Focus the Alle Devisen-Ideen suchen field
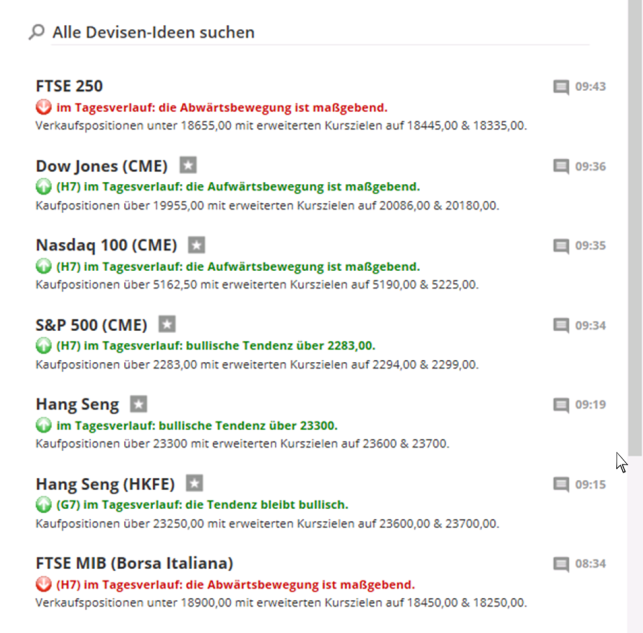643x633 pixels. pos(320,32)
